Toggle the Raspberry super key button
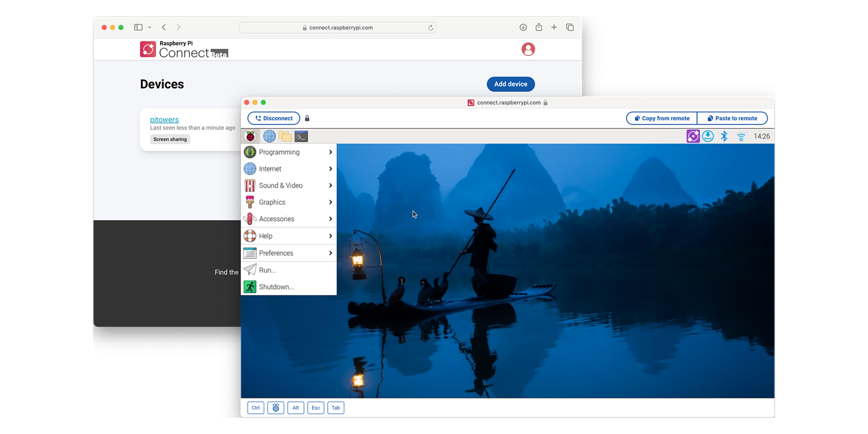The height and width of the screenshot is (434, 868). click(275, 408)
